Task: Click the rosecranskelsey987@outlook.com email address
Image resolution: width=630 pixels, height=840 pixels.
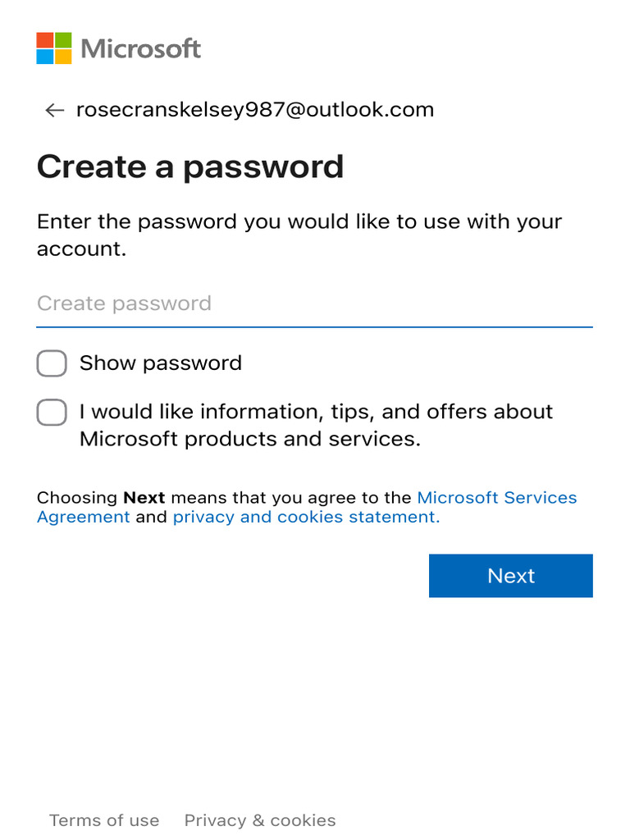Action: (255, 110)
